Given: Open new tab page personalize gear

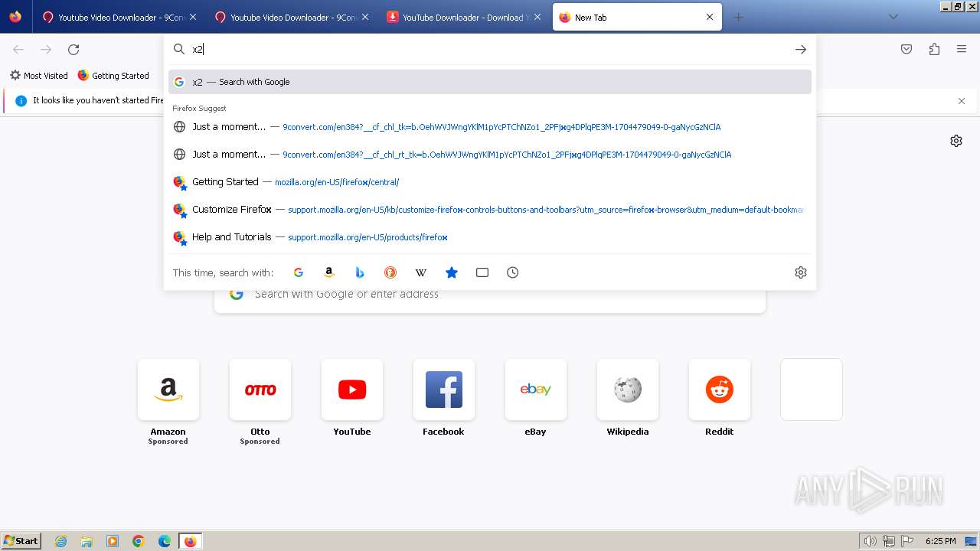Looking at the screenshot, I should point(956,141).
